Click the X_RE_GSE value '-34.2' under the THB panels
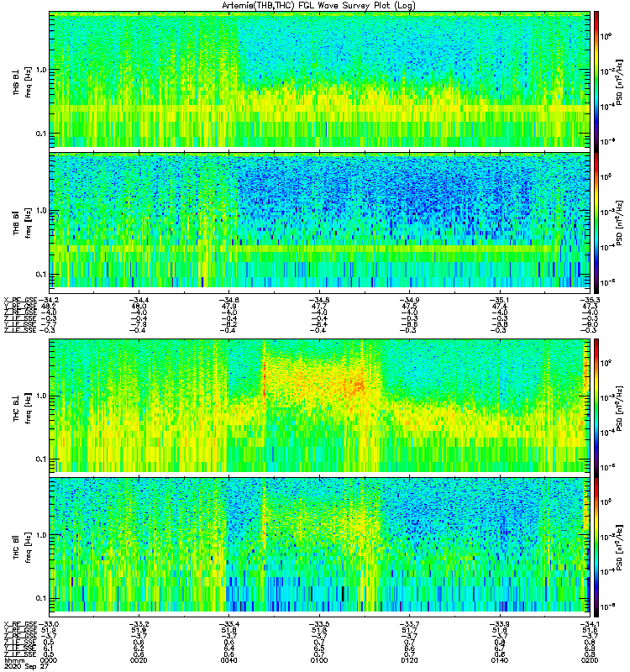The height and width of the screenshot is (672, 630). point(48,300)
